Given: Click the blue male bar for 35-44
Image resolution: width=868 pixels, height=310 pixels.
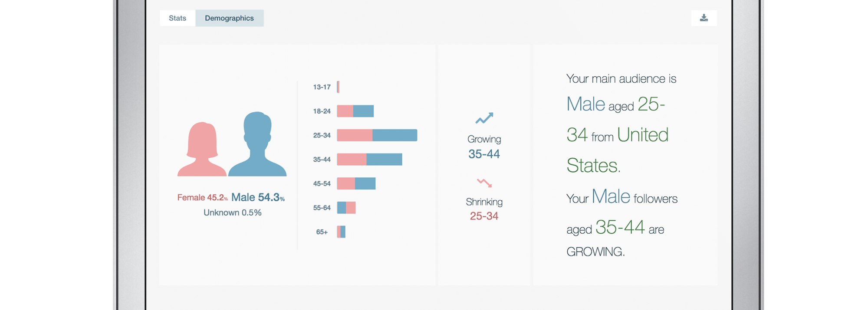Looking at the screenshot, I should pyautogui.click(x=384, y=160).
